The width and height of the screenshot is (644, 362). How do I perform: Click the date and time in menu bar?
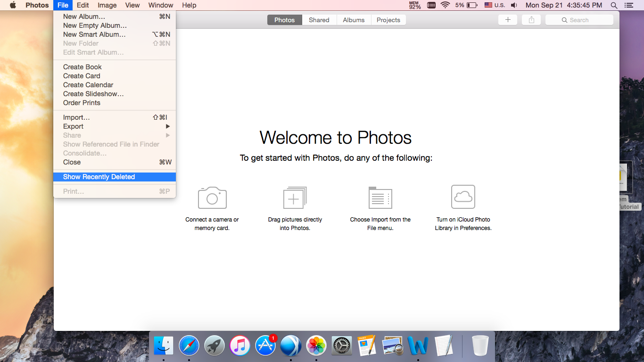(x=564, y=5)
